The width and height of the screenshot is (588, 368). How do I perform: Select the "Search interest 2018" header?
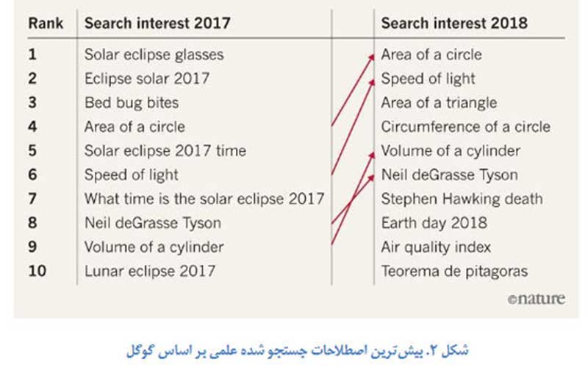point(453,23)
